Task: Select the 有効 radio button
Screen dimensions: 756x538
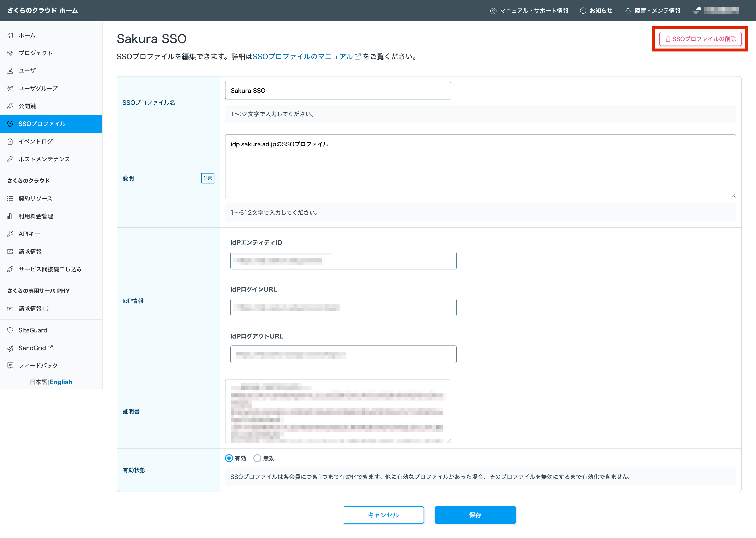Action: pyautogui.click(x=229, y=458)
